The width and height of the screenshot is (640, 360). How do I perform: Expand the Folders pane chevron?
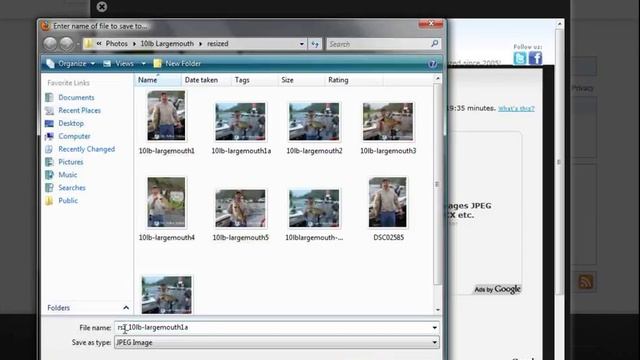(126, 308)
